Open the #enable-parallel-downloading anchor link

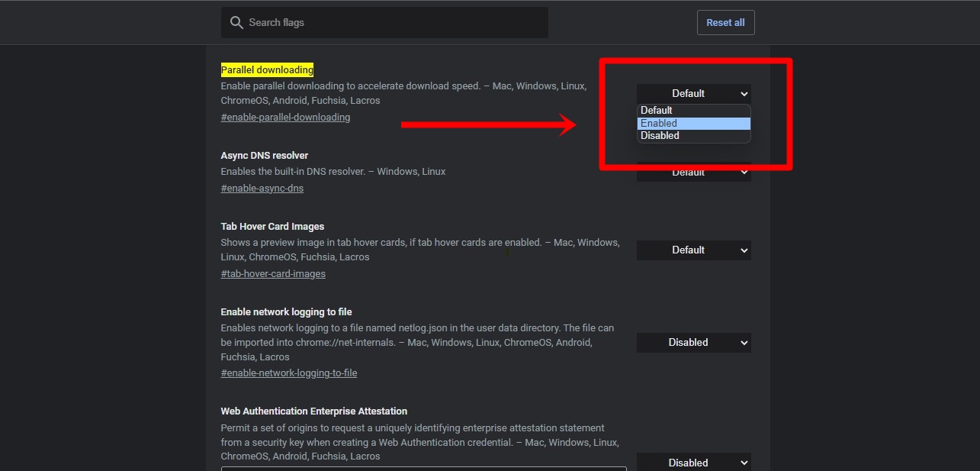tap(285, 118)
